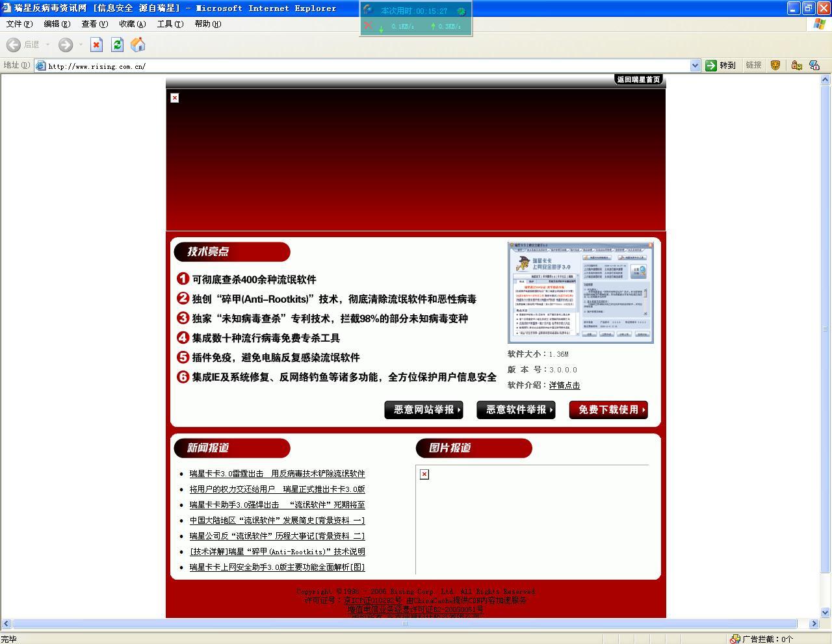
Task: Click the green clock icon in the speed widget
Action: click(461, 11)
